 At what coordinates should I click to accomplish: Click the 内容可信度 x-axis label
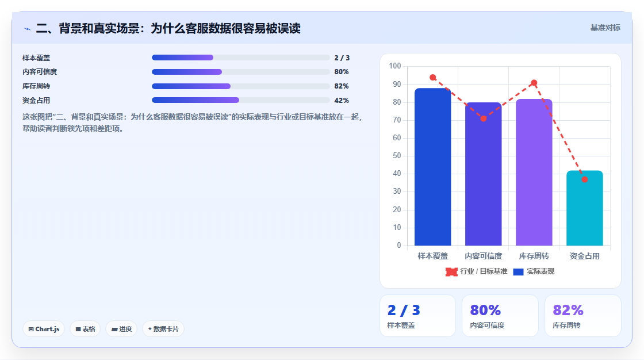[484, 256]
